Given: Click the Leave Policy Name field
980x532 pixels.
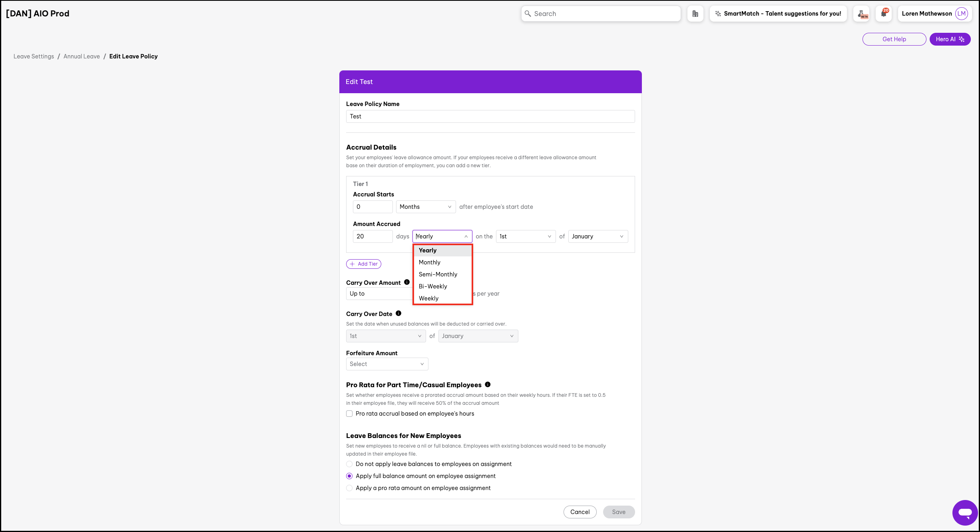Looking at the screenshot, I should pyautogui.click(x=490, y=116).
